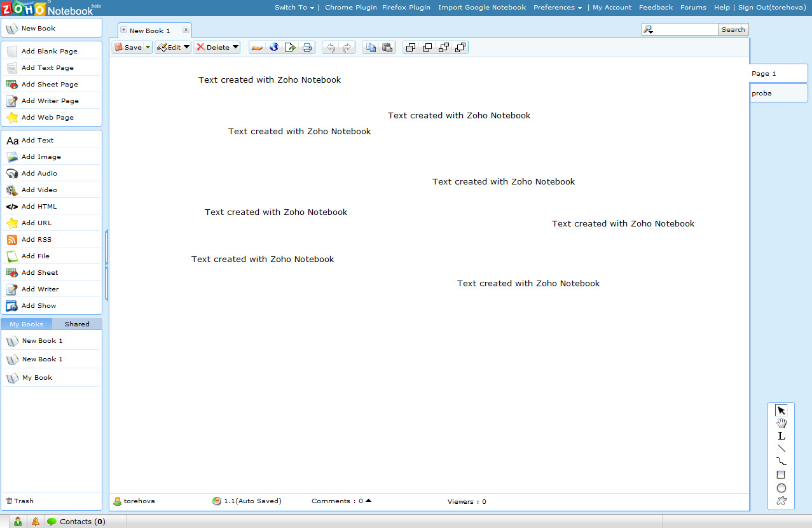This screenshot has height=528, width=812.
Task: Select the Page 1 tab
Action: click(x=779, y=74)
